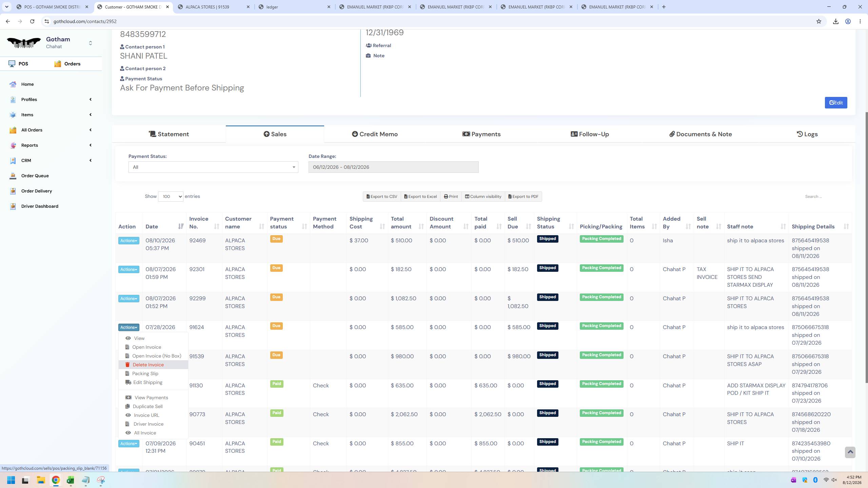Viewport: 868px width, 488px height.
Task: Expand the Payment Status dropdown
Action: (x=213, y=167)
